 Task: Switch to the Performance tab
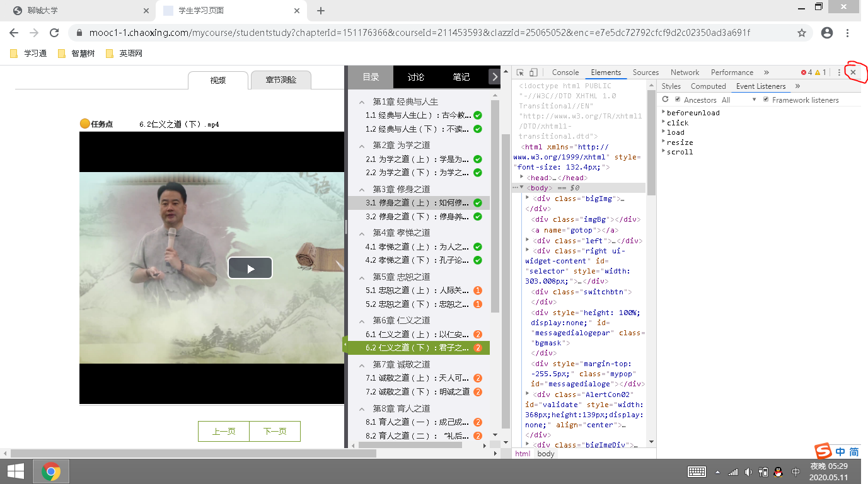coord(732,72)
